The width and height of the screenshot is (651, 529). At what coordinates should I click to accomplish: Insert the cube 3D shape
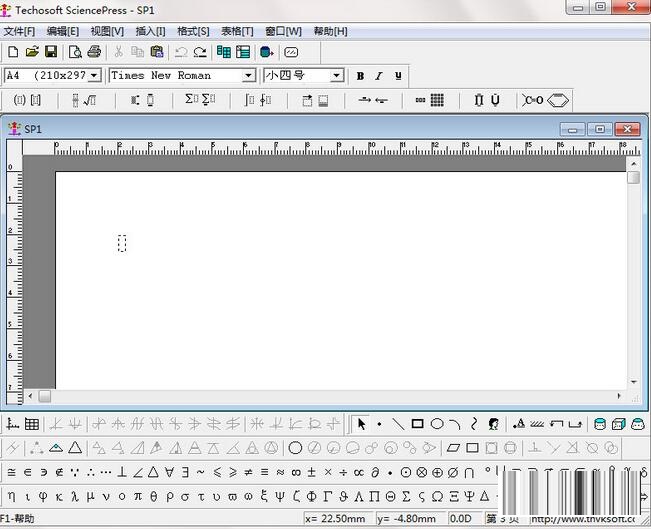[x=619, y=424]
